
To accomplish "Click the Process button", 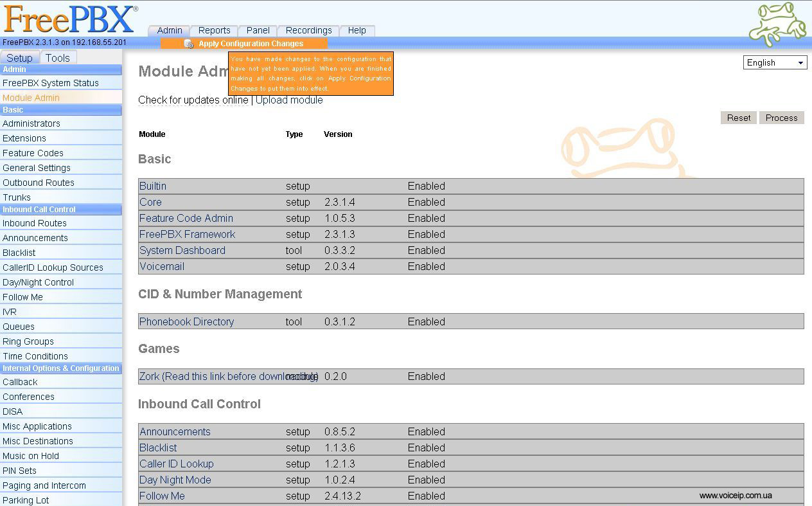I will (x=781, y=118).
